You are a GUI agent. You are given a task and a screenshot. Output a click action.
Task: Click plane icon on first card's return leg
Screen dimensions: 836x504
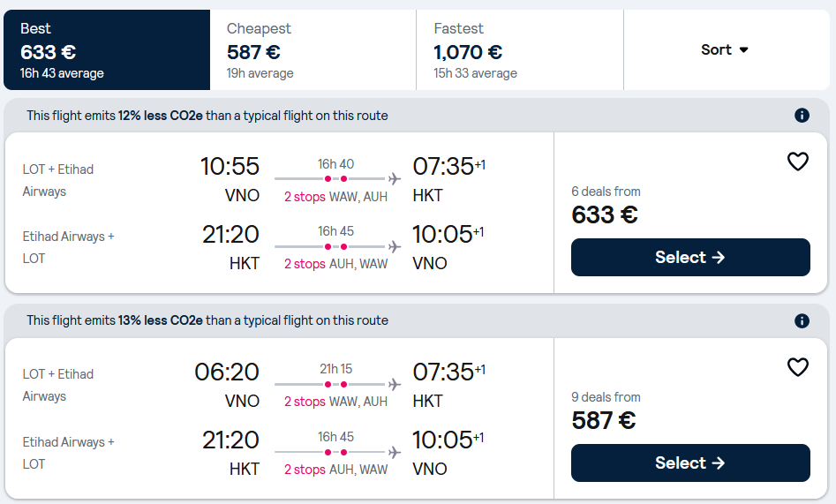click(394, 246)
